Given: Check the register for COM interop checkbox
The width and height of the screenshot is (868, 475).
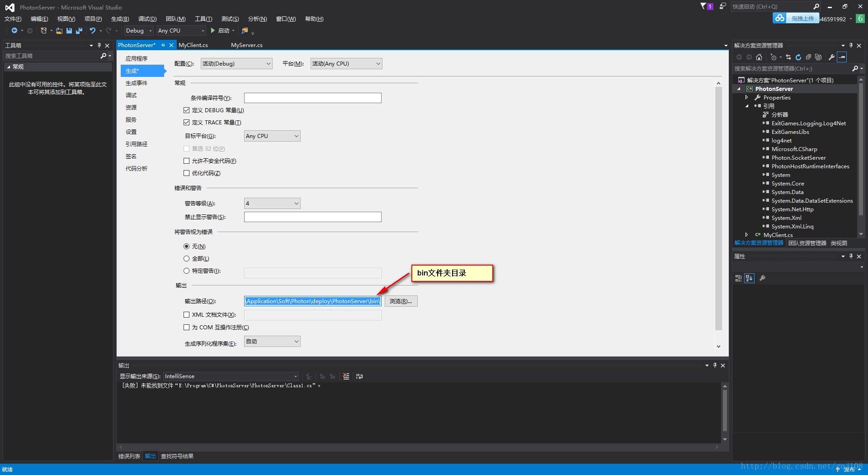Looking at the screenshot, I should point(186,328).
